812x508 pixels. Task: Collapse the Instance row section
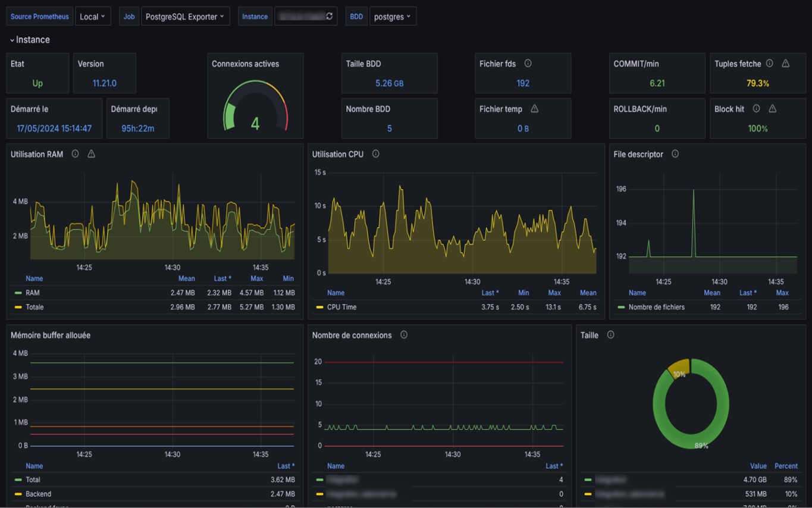pos(30,40)
